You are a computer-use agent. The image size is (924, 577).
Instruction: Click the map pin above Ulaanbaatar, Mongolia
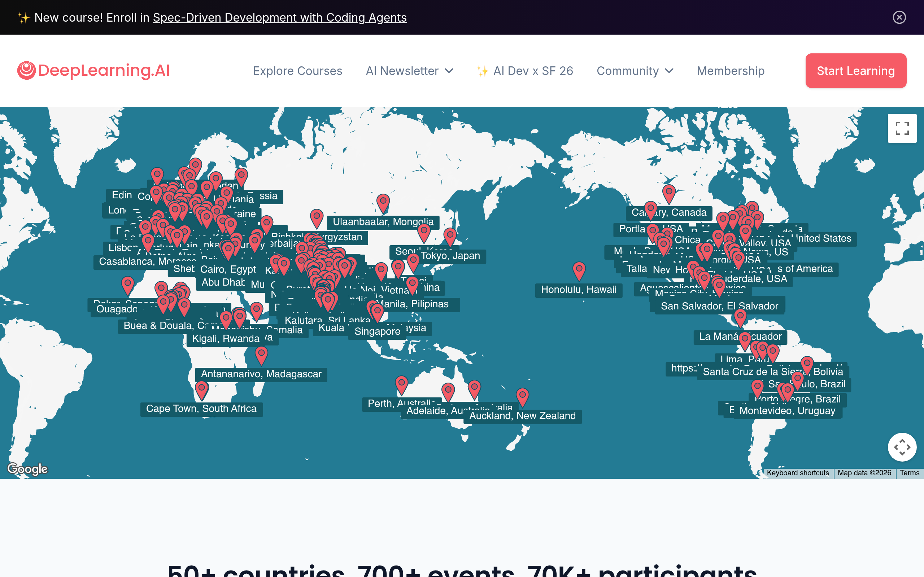(x=383, y=202)
